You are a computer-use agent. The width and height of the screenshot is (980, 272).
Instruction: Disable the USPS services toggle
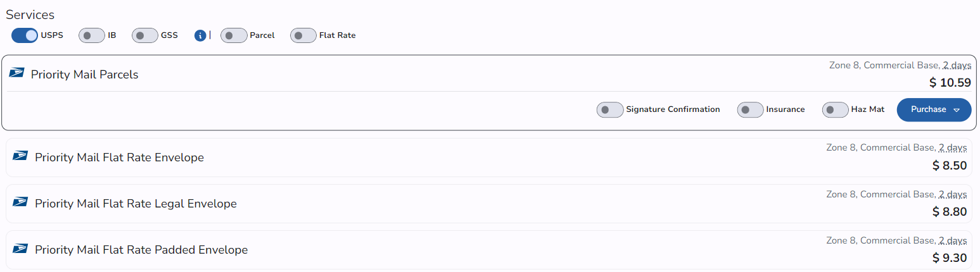pos(25,35)
